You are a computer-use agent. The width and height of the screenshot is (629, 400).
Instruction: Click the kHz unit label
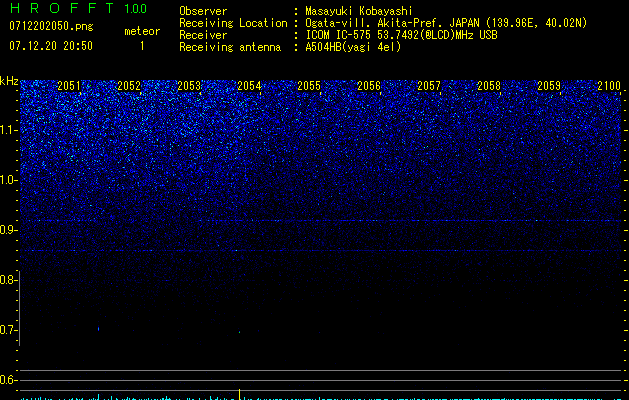(9, 81)
